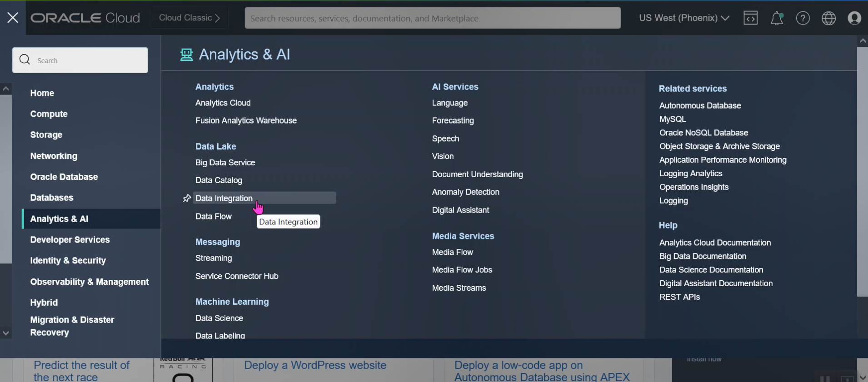Screen dimensions: 868x382
Task: Open Oracle NoSQL Database
Action: point(704,133)
